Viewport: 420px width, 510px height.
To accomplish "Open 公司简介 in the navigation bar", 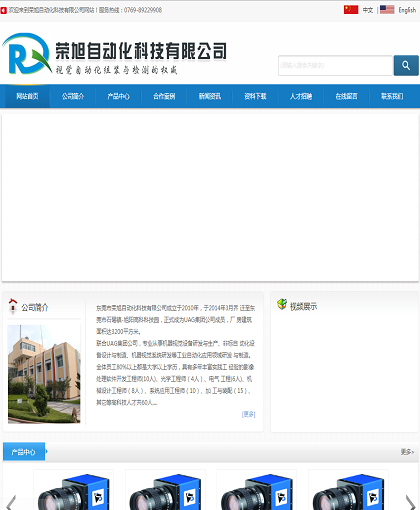I will pyautogui.click(x=73, y=96).
